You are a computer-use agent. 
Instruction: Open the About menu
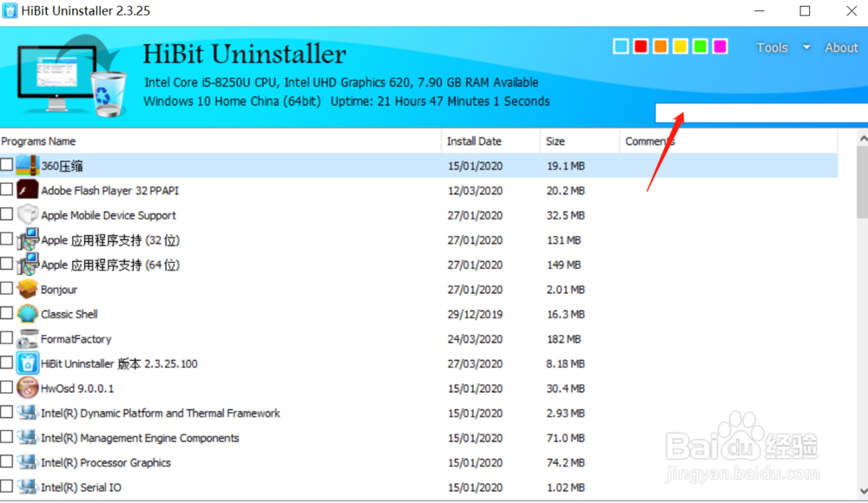pyautogui.click(x=841, y=48)
